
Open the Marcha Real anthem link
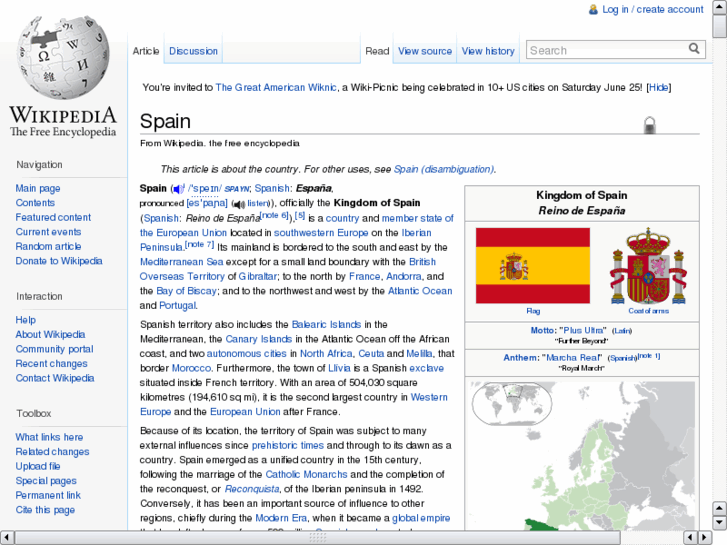[572, 358]
